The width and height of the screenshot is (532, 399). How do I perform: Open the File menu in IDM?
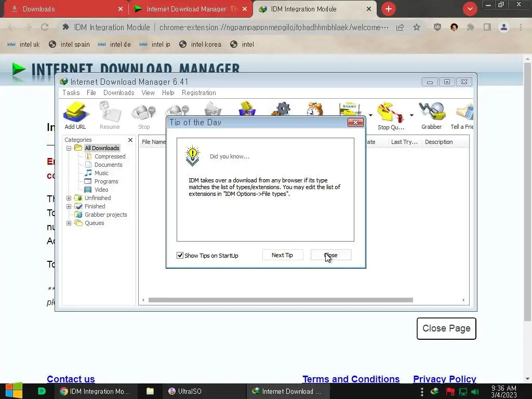91,92
